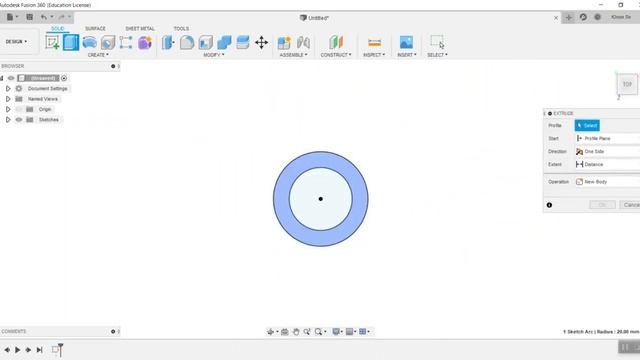Select the Combine tool
640x360 pixels.
[224, 42]
